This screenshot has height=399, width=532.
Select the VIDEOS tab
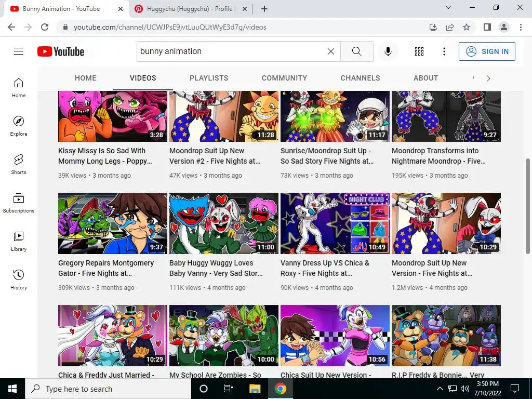(143, 78)
